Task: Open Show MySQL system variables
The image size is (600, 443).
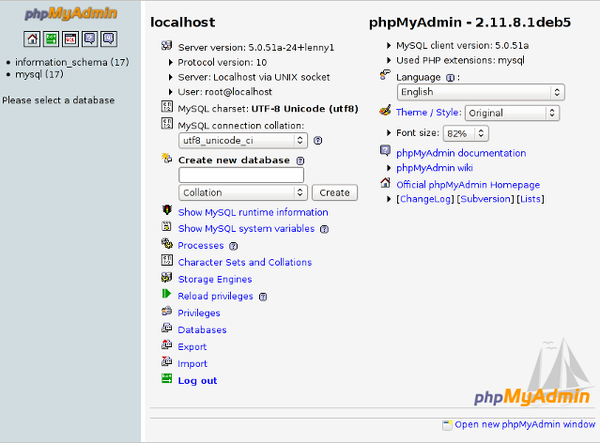Action: (246, 229)
